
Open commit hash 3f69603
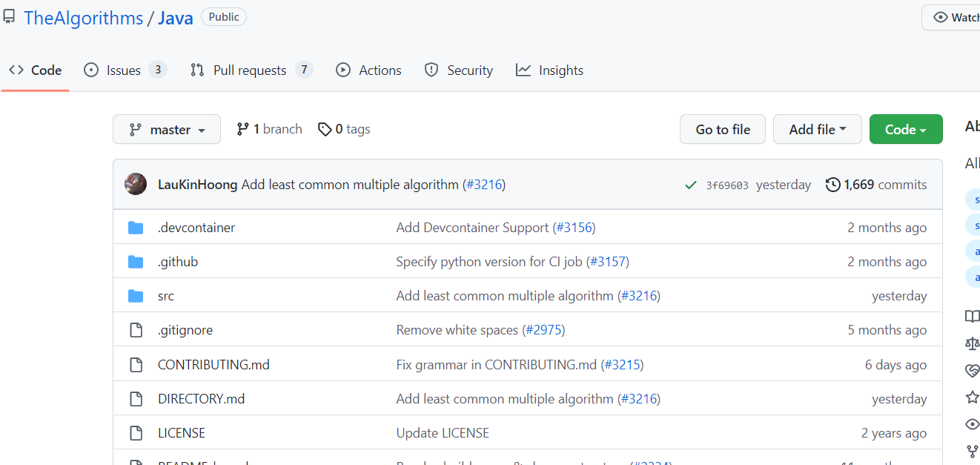coord(727,185)
